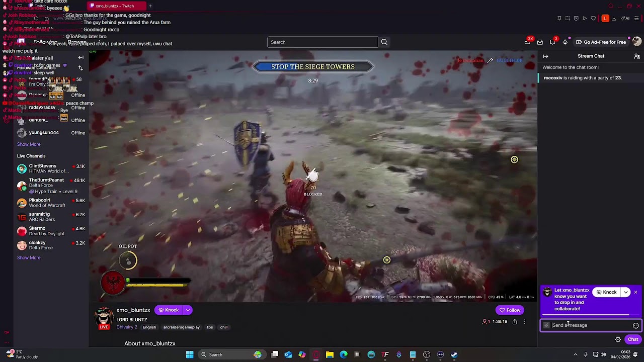Open the chat community users icon
Image resolution: width=644 pixels, height=362 pixels.
(637, 56)
